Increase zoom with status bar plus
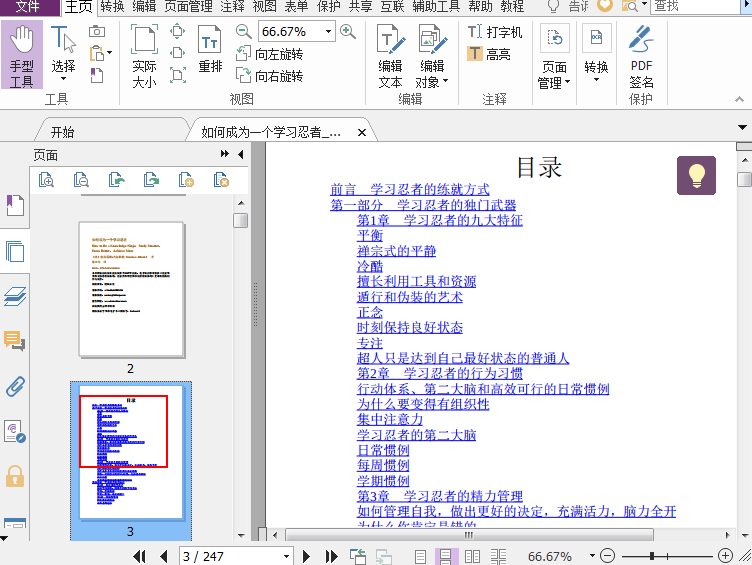The width and height of the screenshot is (752, 565). [x=725, y=556]
